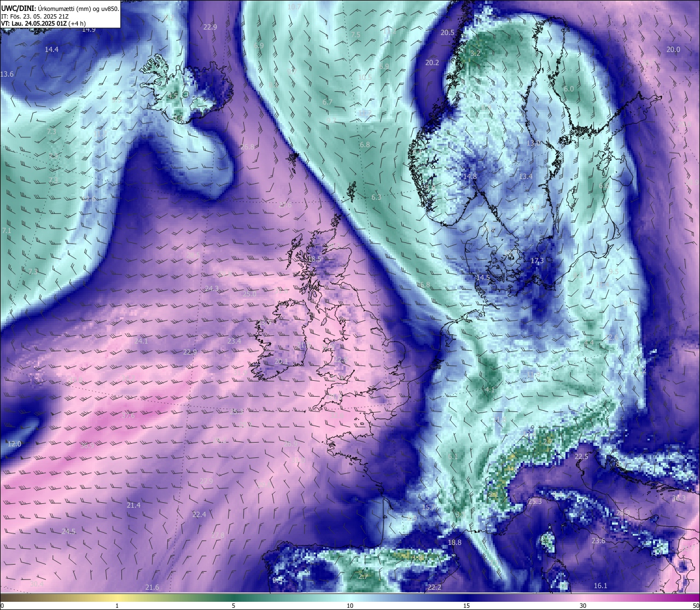Click the map value "13.6"
The height and width of the screenshot is (610, 700).
[x=7, y=74]
